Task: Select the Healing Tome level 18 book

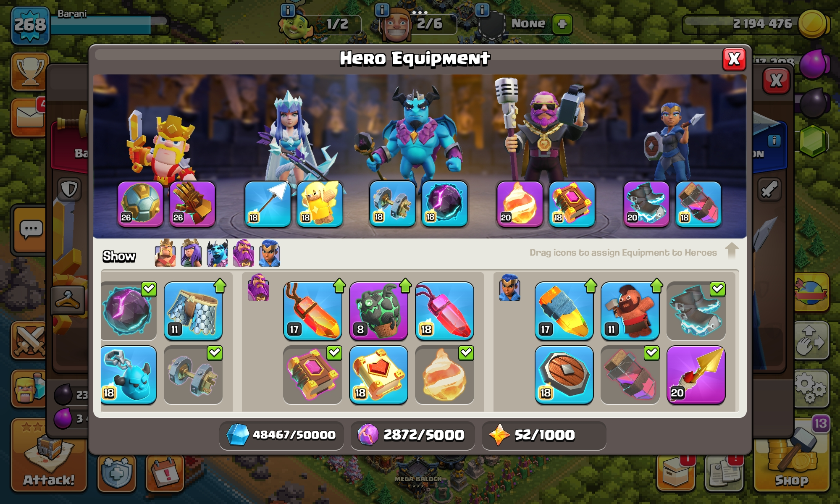Action: pos(378,375)
